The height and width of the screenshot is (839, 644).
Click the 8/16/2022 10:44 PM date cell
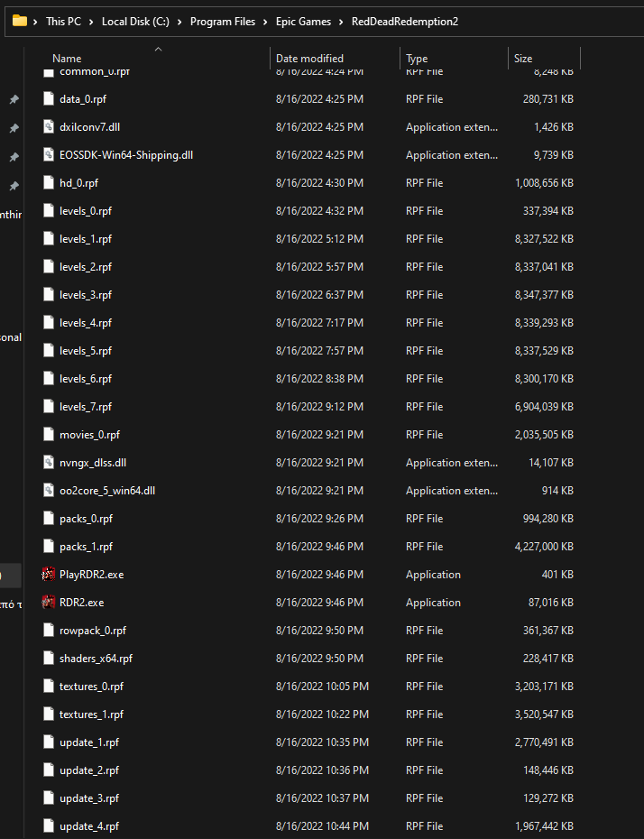pos(322,826)
